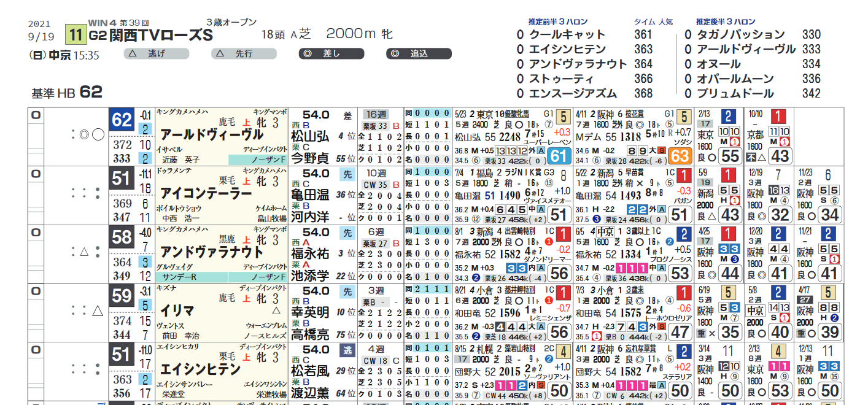Click the yellow finish 5 box for 優駿牝馬
This screenshot has width=868, height=405.
[564, 117]
